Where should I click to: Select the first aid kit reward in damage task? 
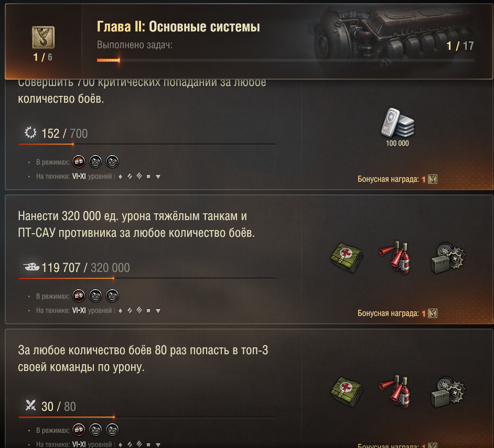[346, 258]
